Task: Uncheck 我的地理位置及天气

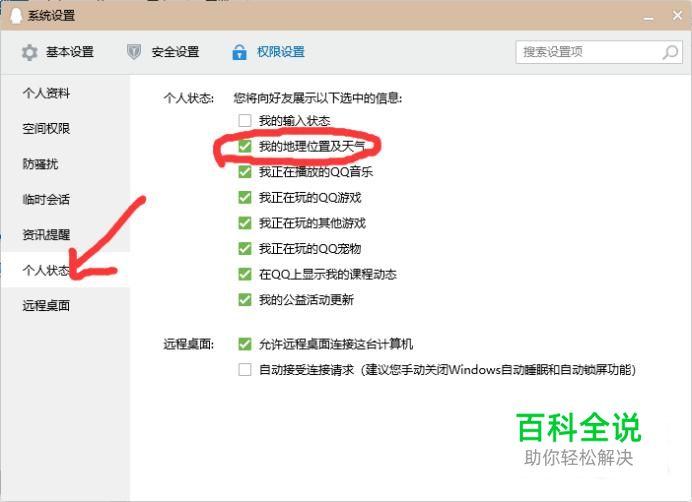Action: pyautogui.click(x=245, y=146)
